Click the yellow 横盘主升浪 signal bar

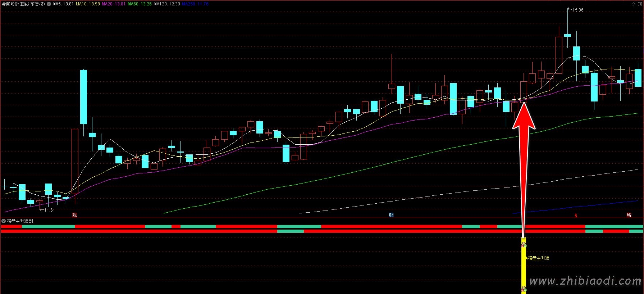(524, 266)
